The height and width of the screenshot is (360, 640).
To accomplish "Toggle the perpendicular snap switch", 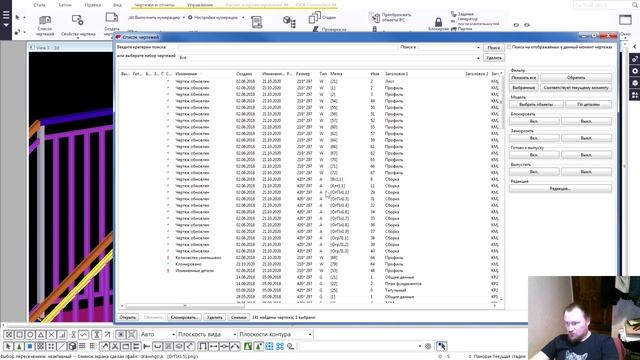I will pyautogui.click(x=62, y=335).
